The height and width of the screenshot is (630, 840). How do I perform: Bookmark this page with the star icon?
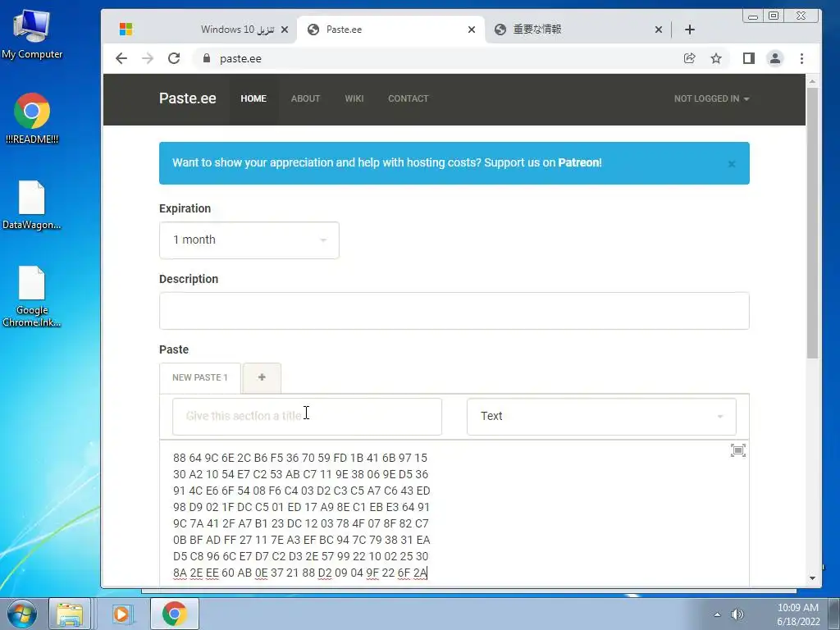(715, 58)
